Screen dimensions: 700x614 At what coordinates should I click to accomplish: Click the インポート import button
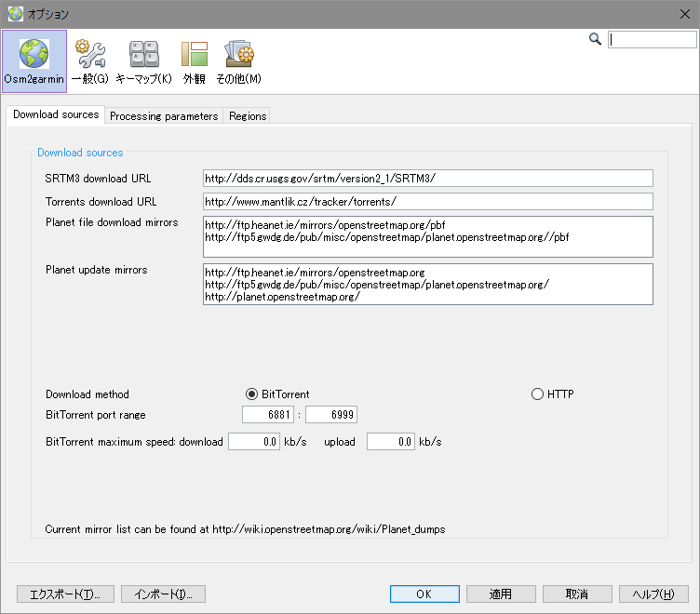pos(163,594)
